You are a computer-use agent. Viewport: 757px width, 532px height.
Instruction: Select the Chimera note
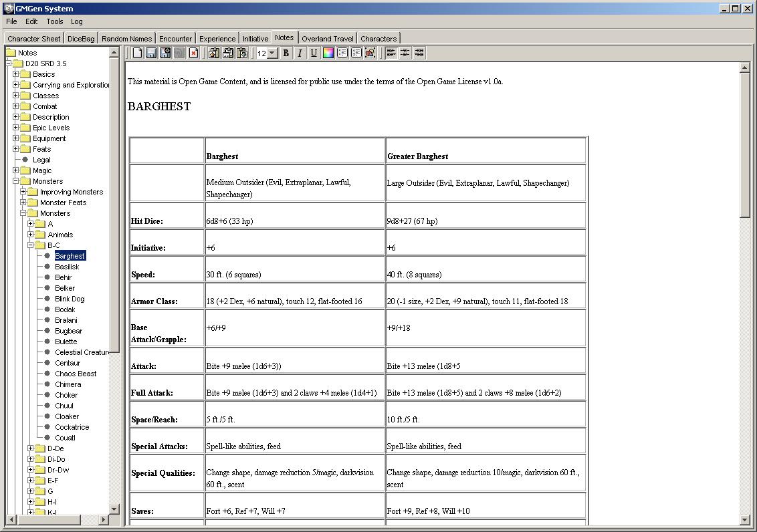pos(68,384)
